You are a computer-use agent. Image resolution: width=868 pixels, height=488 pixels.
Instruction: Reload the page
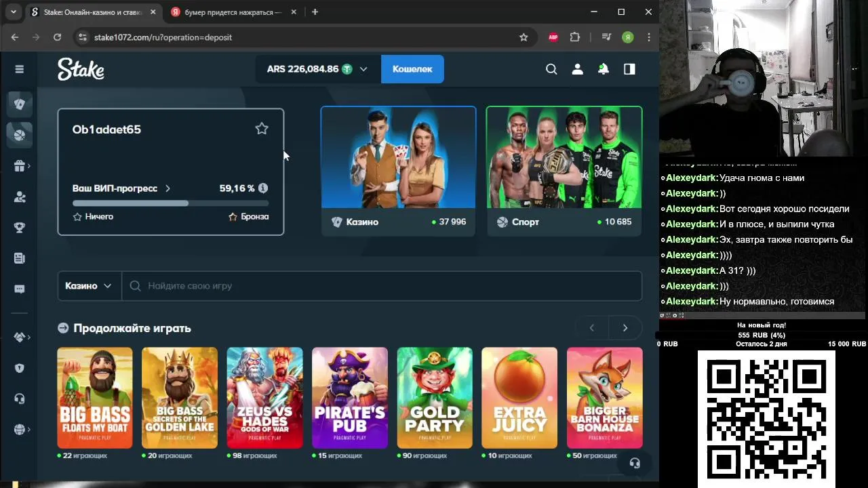tap(57, 37)
